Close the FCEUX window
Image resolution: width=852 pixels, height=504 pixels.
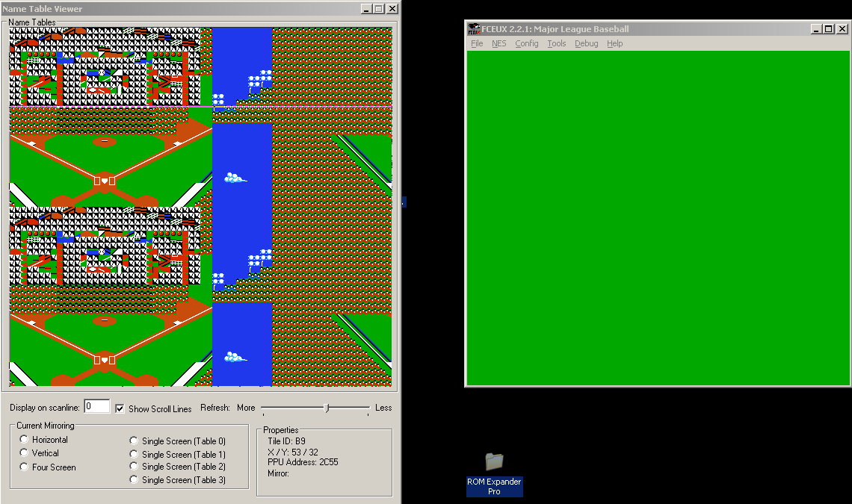[842, 29]
